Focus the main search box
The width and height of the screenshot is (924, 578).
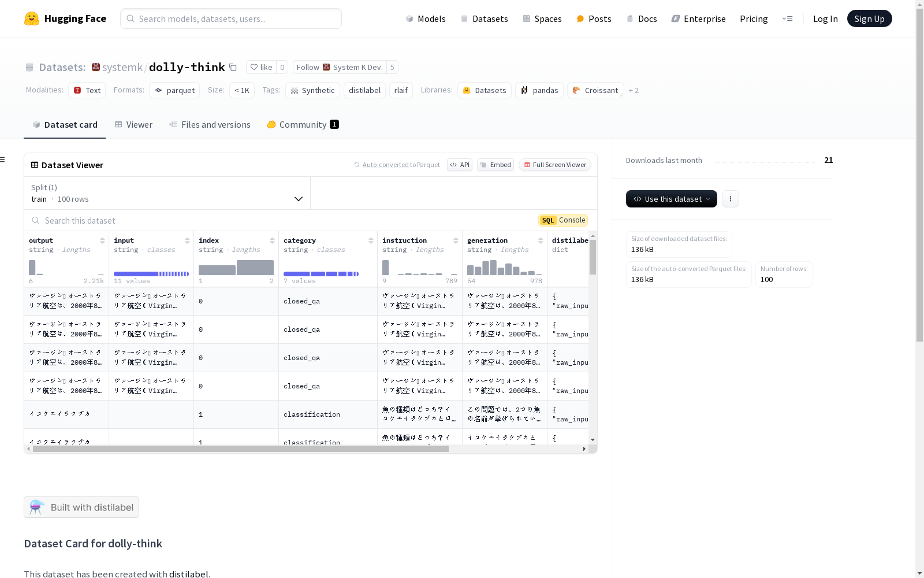231,18
